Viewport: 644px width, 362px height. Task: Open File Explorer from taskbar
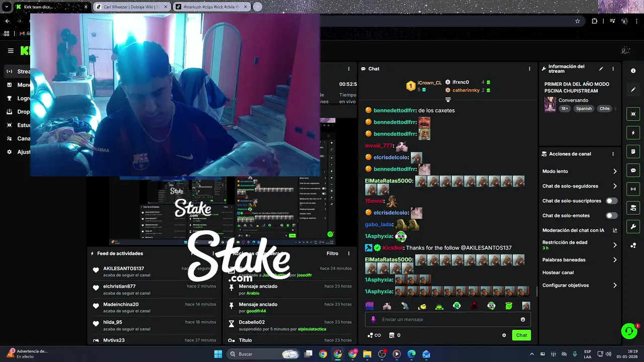367,354
